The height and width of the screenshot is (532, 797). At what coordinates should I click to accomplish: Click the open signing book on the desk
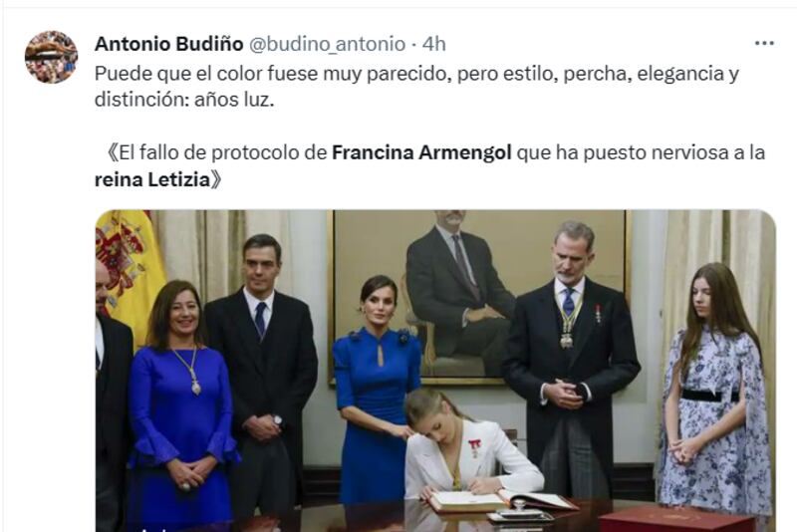coord(501,500)
